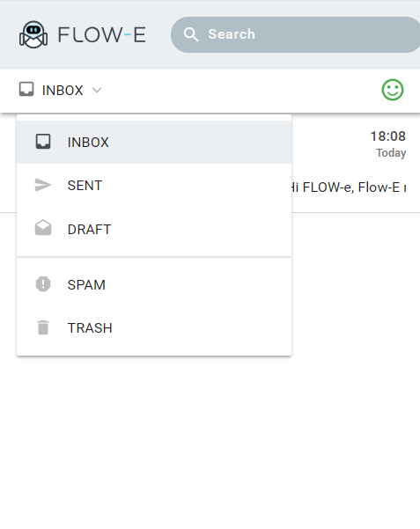Click the FLOW-E brand name text

(x=102, y=34)
